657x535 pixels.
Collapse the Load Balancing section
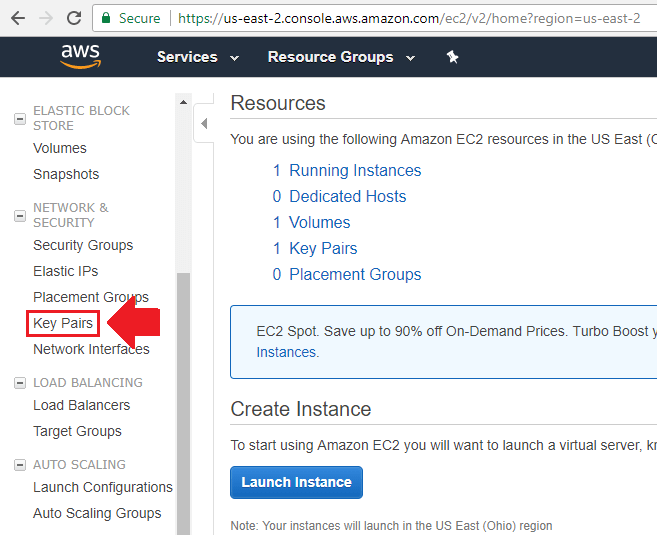click(20, 383)
